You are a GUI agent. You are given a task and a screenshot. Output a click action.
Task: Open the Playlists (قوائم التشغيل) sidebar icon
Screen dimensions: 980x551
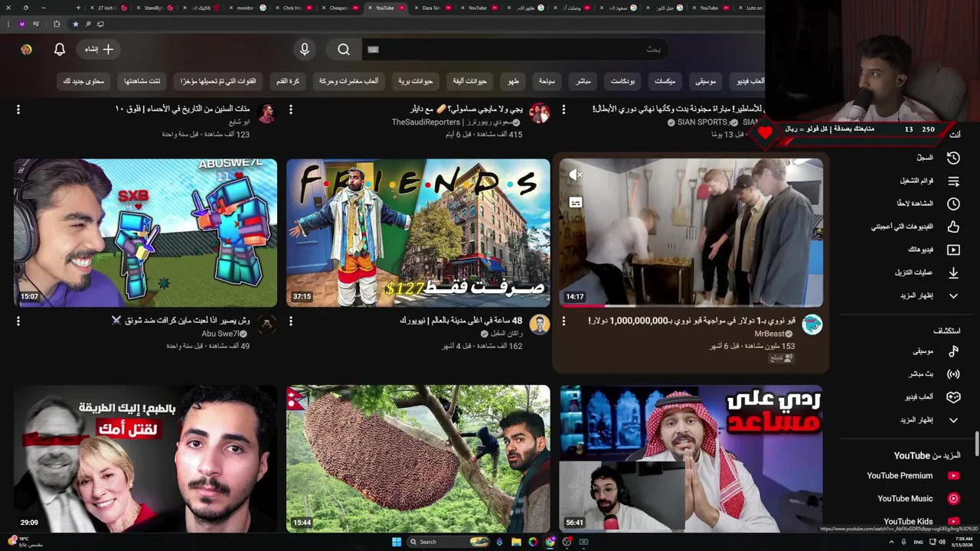[x=953, y=181]
